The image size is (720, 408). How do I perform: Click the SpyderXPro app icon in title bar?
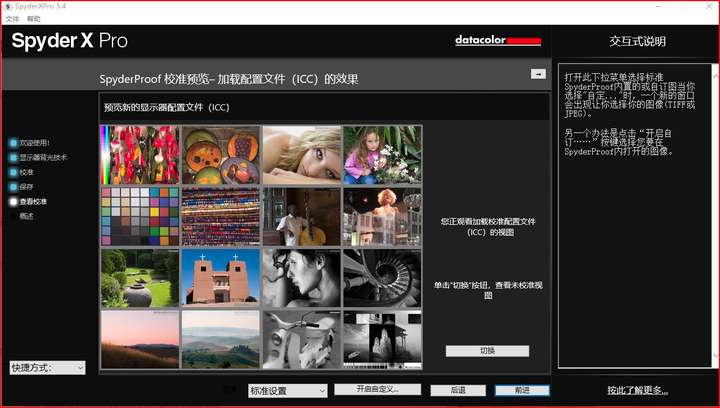[8, 6]
